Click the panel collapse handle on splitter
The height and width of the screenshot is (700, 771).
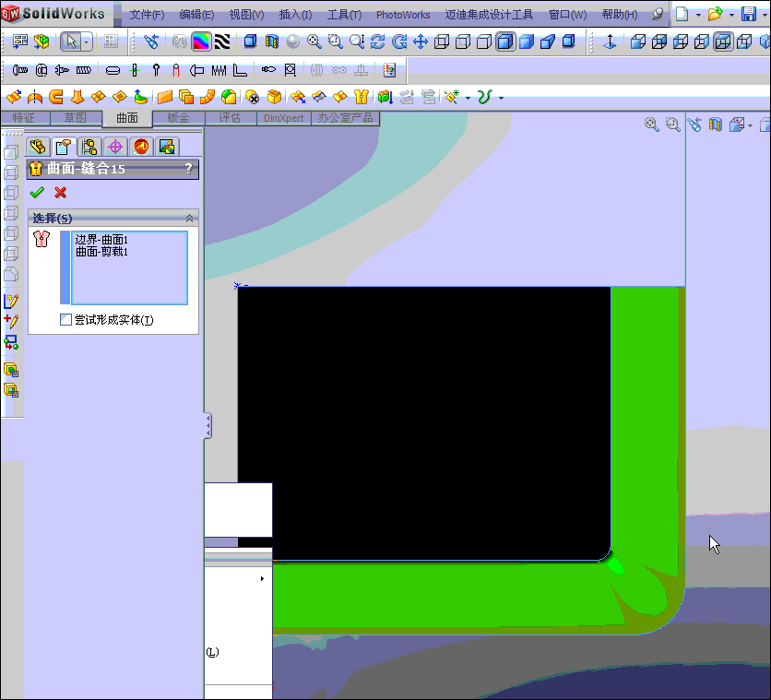click(x=208, y=425)
